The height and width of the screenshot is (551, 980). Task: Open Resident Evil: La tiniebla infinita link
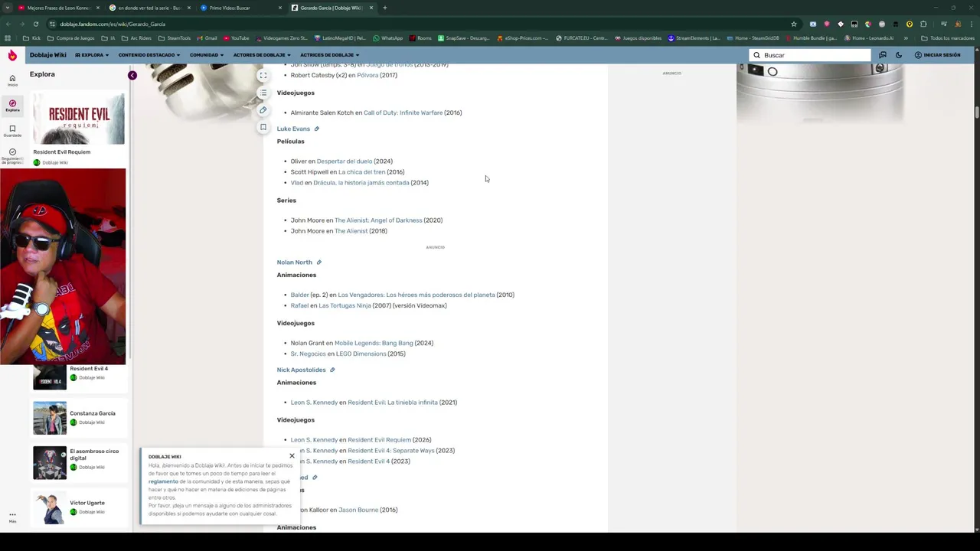pyautogui.click(x=393, y=403)
